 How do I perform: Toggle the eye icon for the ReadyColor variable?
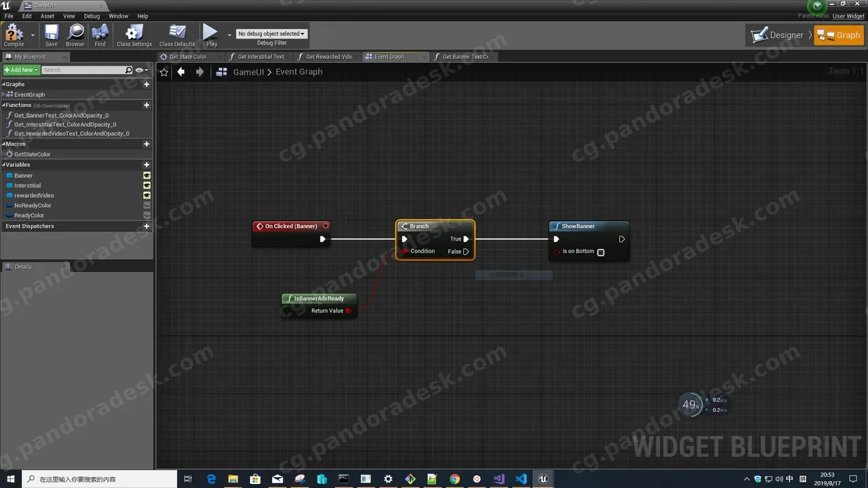tap(146, 216)
